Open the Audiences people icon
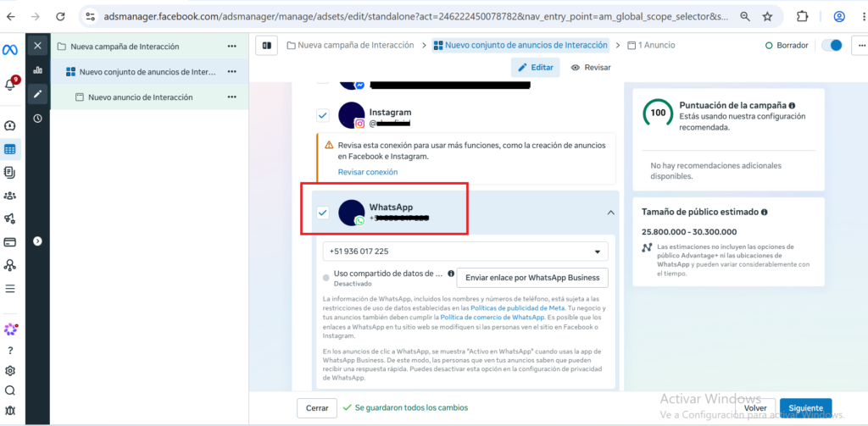The width and height of the screenshot is (868, 426). pyautogui.click(x=10, y=196)
